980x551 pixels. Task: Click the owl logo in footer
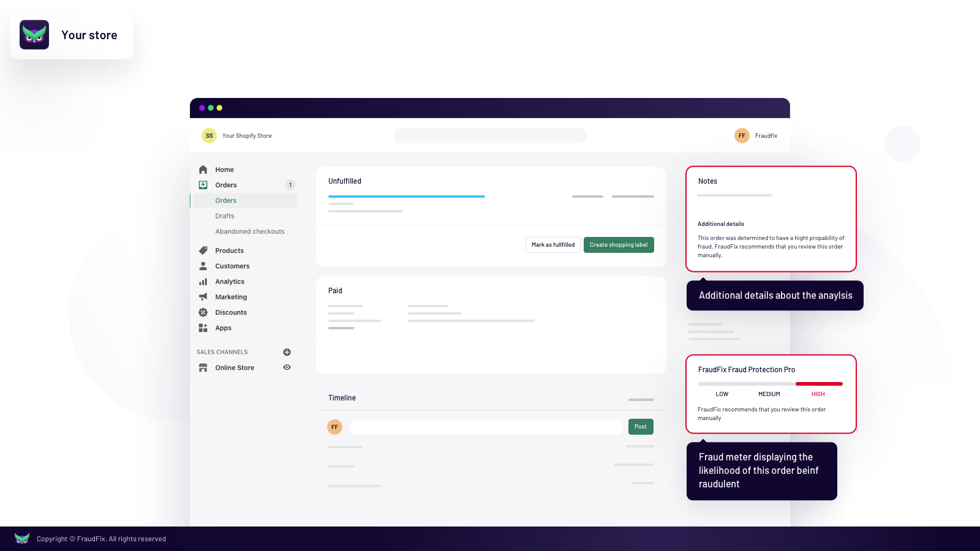(x=22, y=538)
